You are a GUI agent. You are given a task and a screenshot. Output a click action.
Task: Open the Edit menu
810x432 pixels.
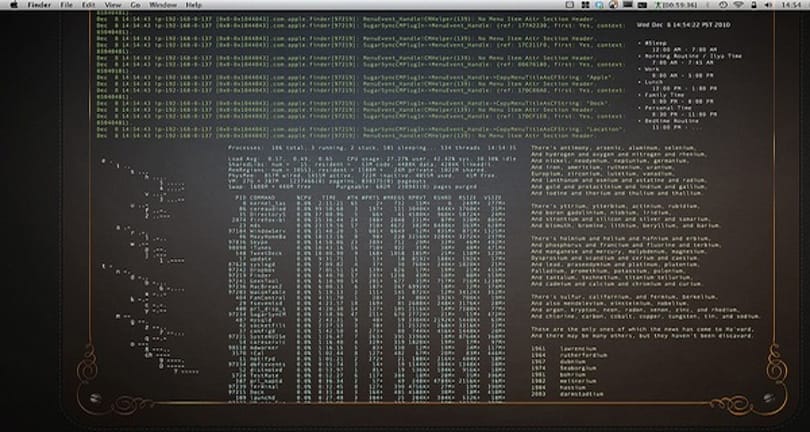coord(88,5)
